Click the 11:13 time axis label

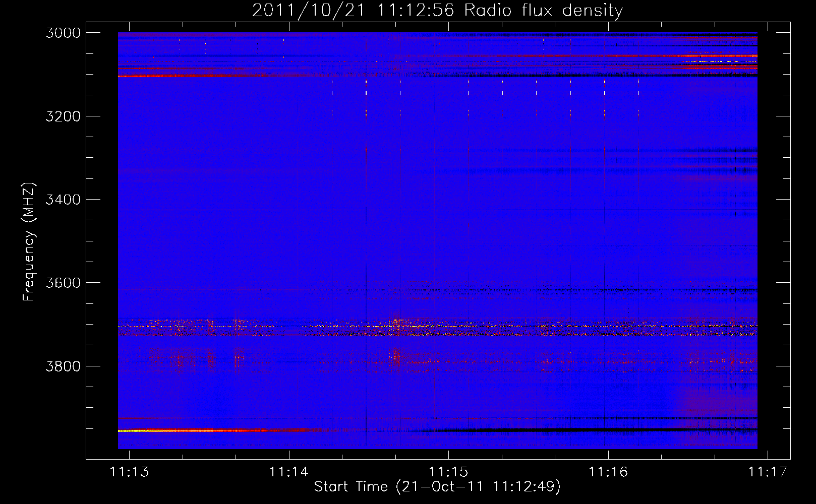click(130, 472)
